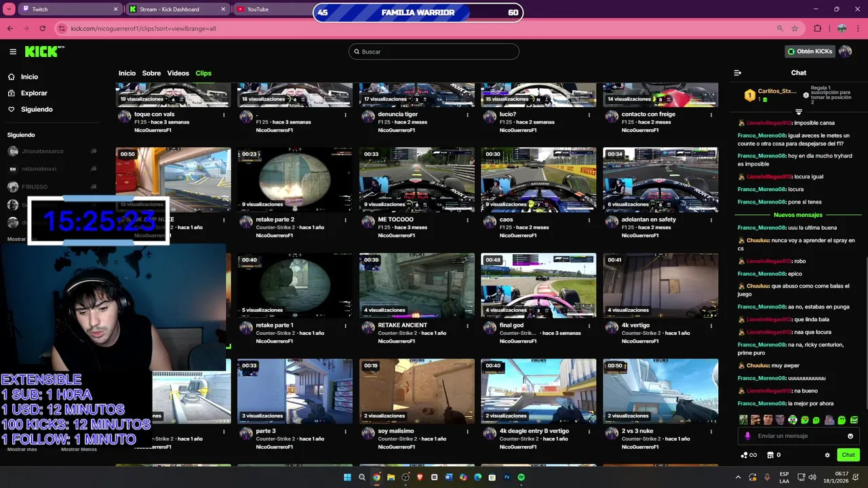Open options for 'contacto con freige' clip
This screenshot has width=868, height=488.
712,115
